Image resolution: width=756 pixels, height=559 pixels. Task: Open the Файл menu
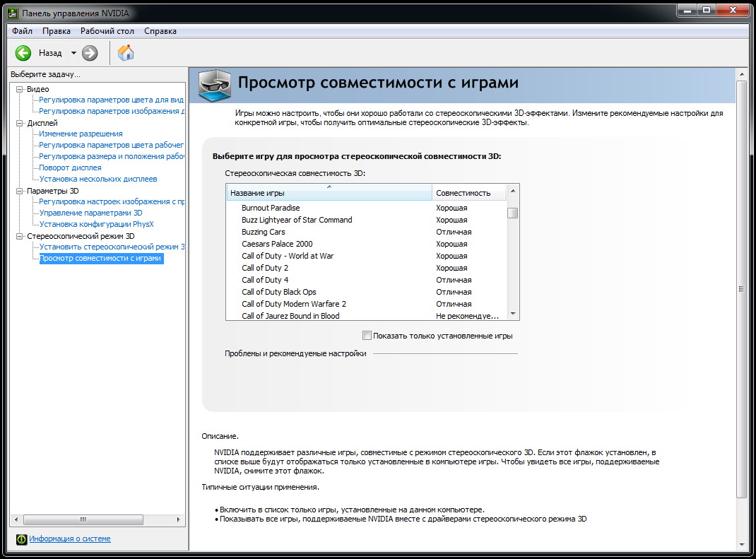tap(22, 31)
